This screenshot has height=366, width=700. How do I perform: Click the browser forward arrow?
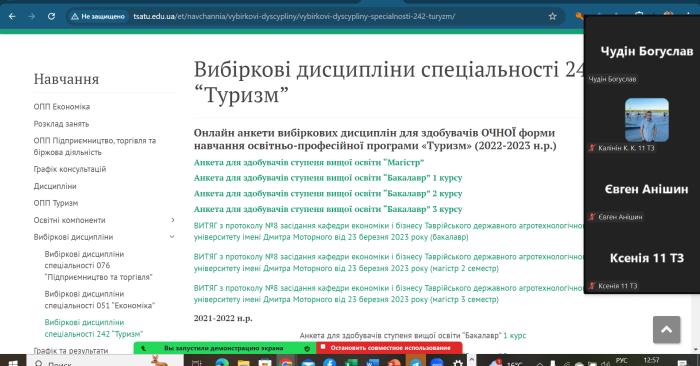point(31,17)
